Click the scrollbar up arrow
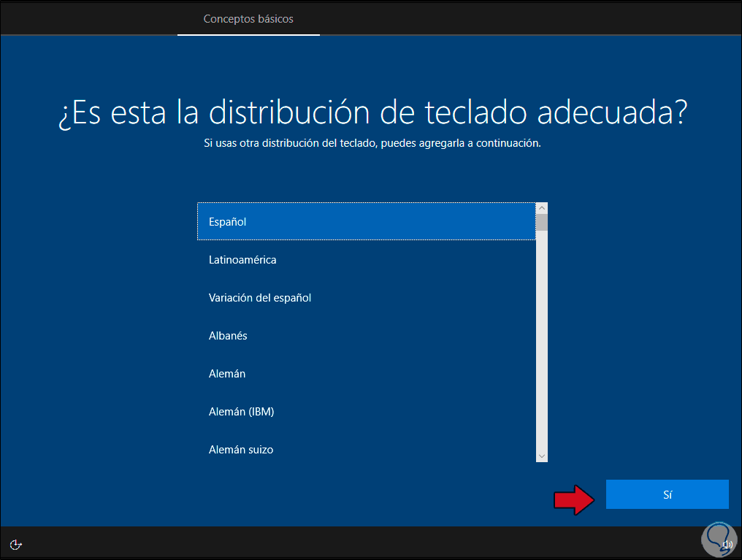Viewport: 742px width, 560px height. 541,207
